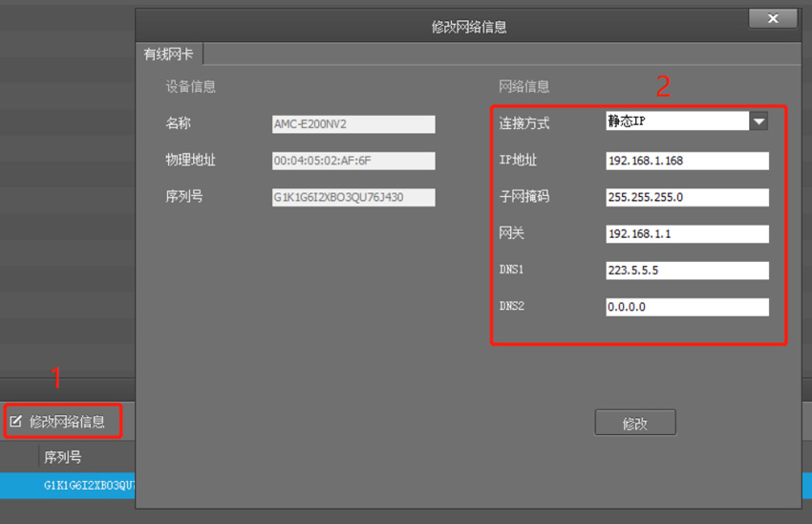Click the 物理地址 field 00:04:05:02:AF:6F

(353, 161)
